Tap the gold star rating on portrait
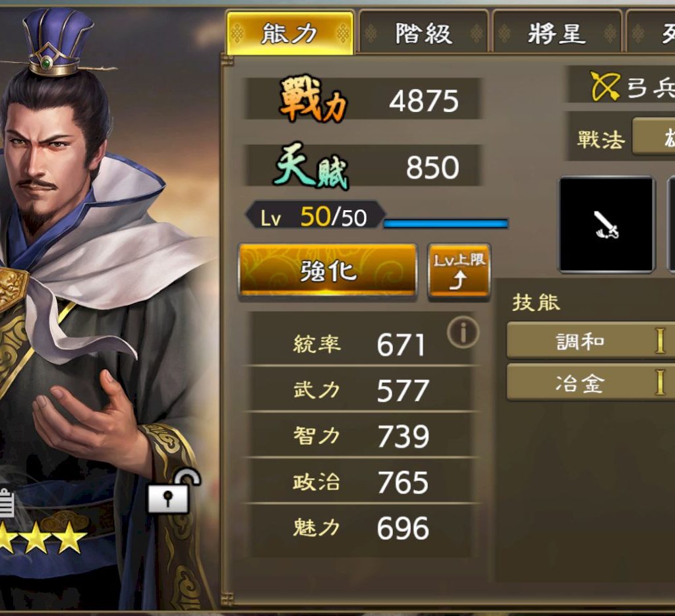The image size is (675, 616). click(42, 538)
